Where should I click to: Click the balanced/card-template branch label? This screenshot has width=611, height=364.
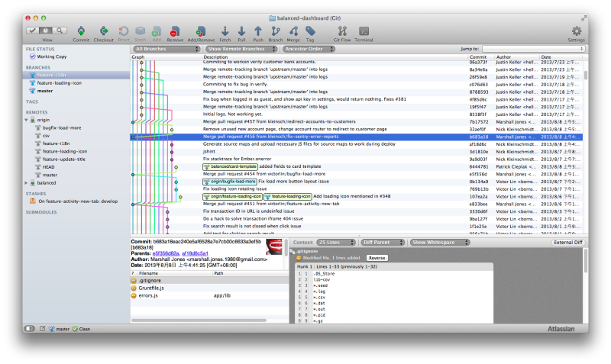pyautogui.click(x=231, y=166)
